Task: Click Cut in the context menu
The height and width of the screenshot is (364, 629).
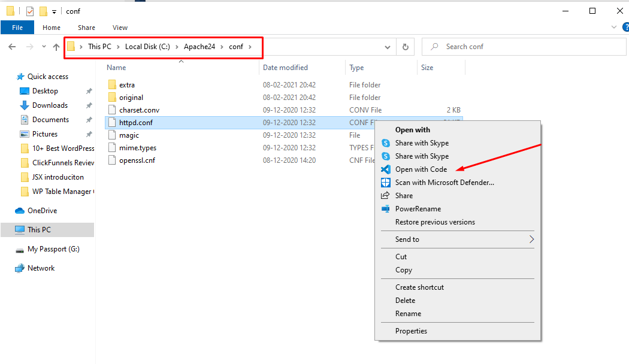Action: (x=401, y=257)
